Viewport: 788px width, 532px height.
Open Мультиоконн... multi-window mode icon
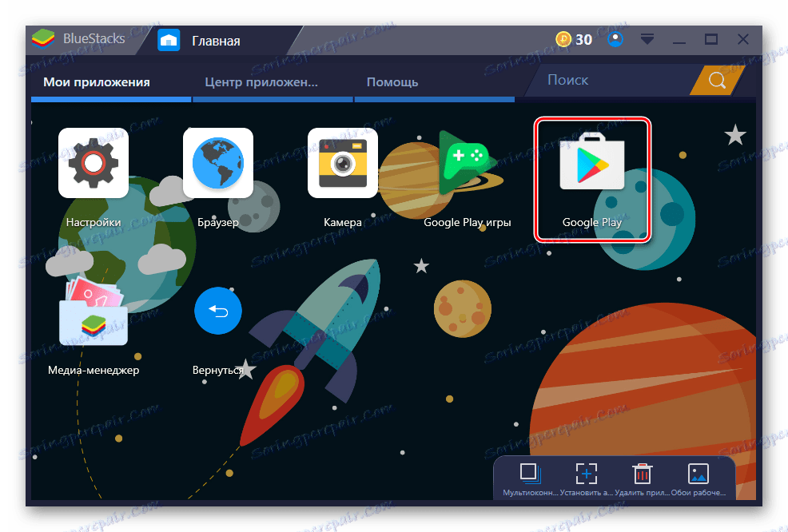point(530,474)
